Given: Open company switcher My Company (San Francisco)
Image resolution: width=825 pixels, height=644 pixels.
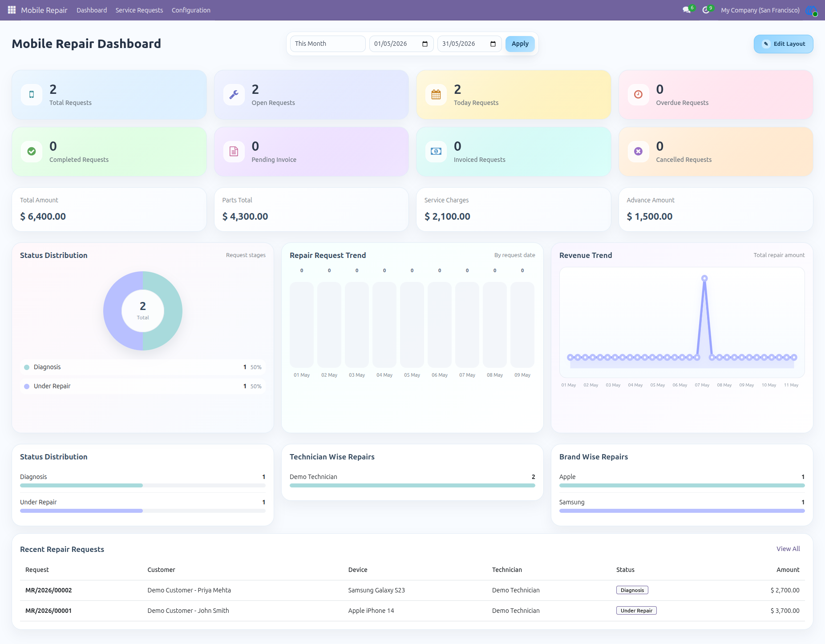Looking at the screenshot, I should (x=760, y=10).
